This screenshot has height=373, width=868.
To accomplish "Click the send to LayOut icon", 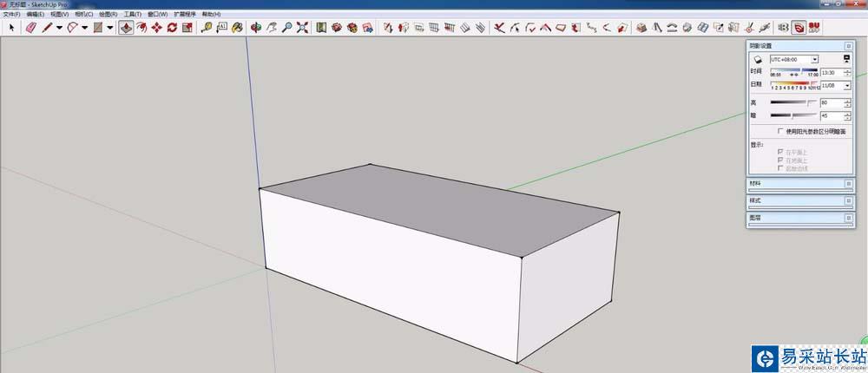I will pyautogui.click(x=367, y=28).
